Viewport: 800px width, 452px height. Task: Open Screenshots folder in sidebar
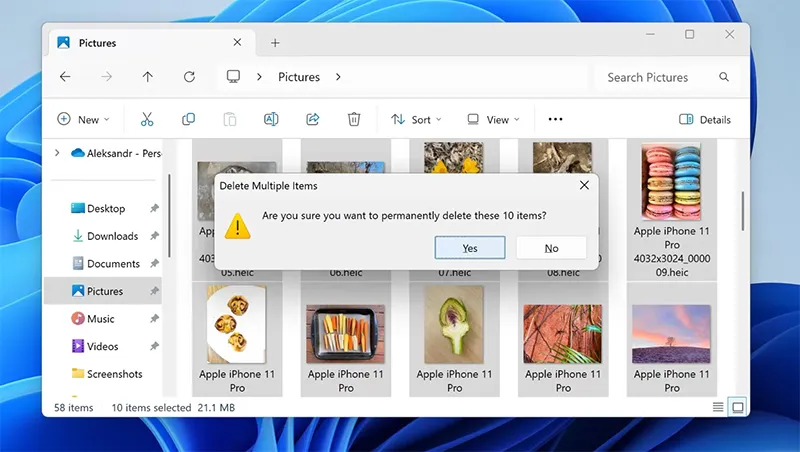107,373
